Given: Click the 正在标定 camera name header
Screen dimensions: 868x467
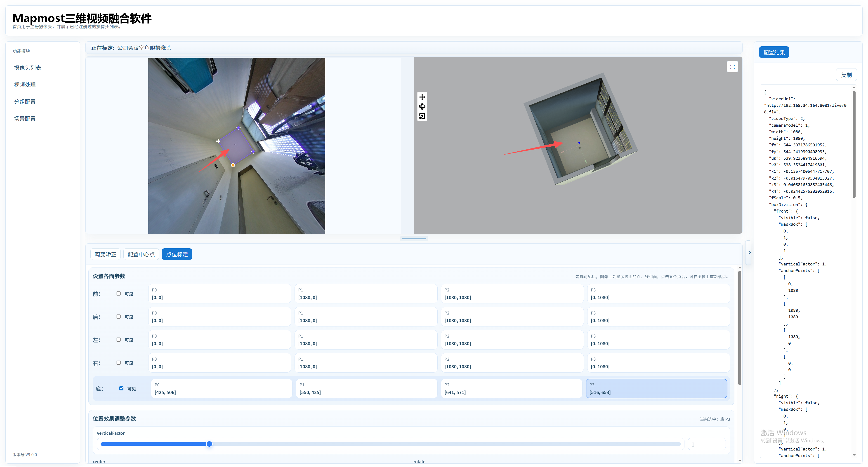Looking at the screenshot, I should [x=131, y=48].
